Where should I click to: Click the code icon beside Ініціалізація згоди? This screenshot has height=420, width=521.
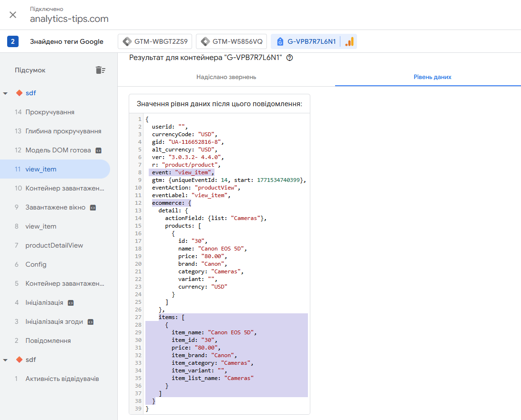90,322
